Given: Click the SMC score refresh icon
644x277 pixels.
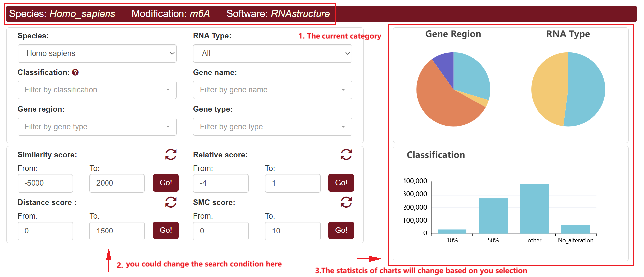Looking at the screenshot, I should click(x=346, y=202).
